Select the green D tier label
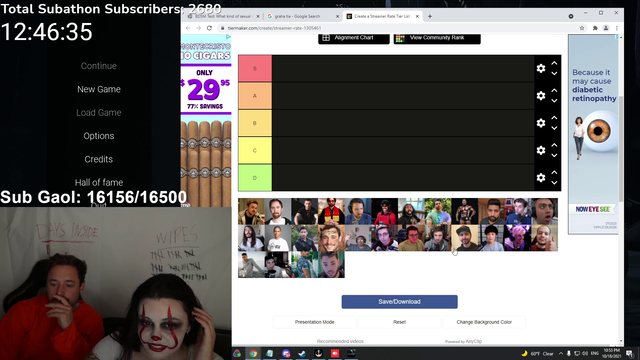640x360 pixels. point(255,178)
